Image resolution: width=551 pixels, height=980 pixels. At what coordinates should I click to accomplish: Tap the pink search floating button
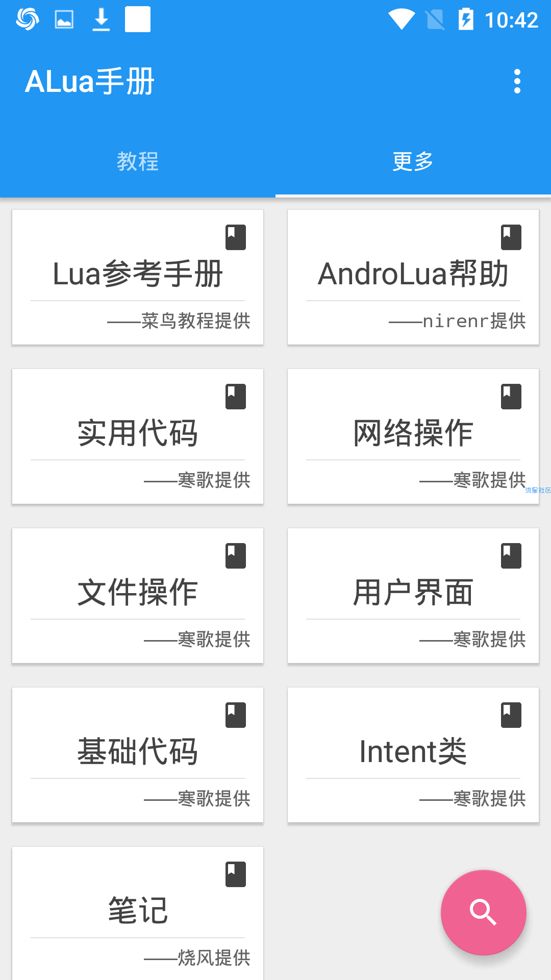tap(483, 913)
